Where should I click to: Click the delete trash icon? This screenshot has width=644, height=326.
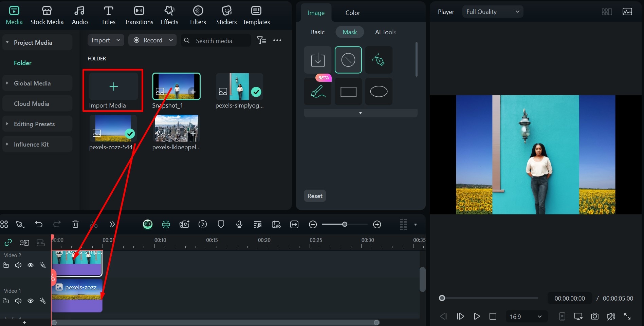pyautogui.click(x=75, y=224)
